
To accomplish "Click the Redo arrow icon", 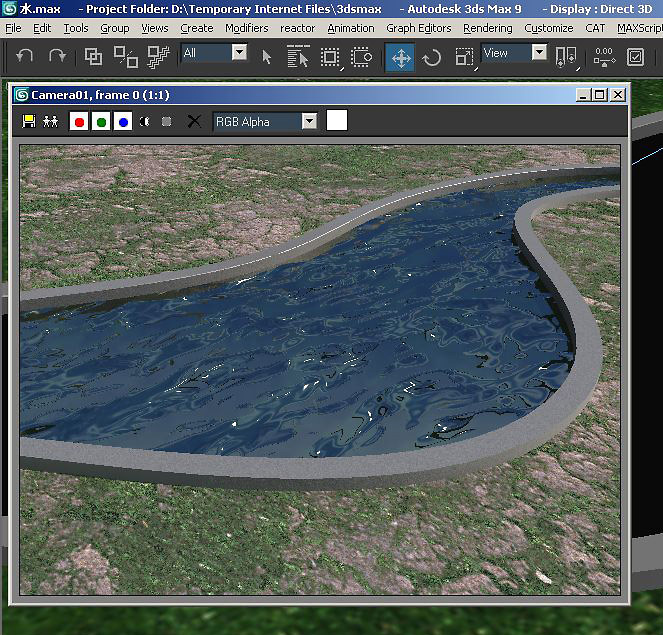I will (57, 57).
